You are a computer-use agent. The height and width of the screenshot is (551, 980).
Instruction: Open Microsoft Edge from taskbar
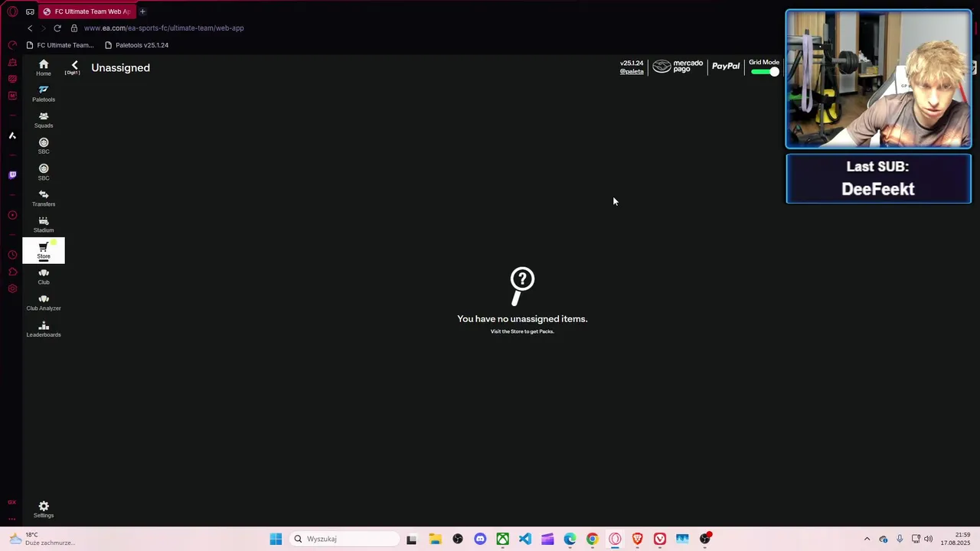point(570,539)
